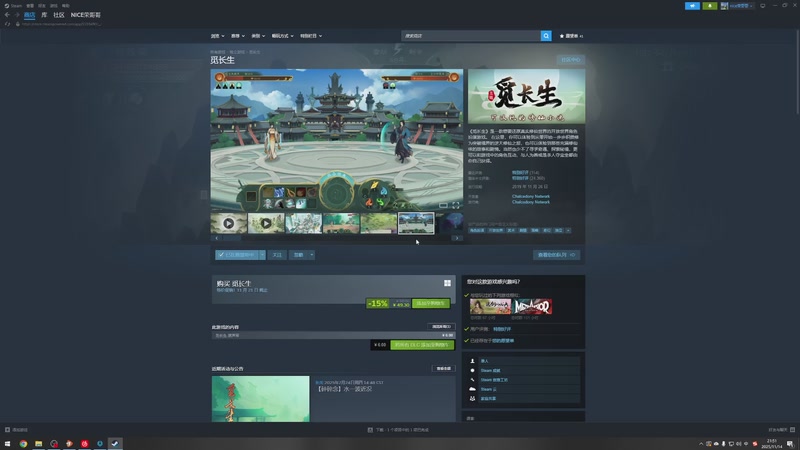Select the highlighted arena screenshot thumbnail
Viewport: 800px width, 450px height.
[416, 223]
